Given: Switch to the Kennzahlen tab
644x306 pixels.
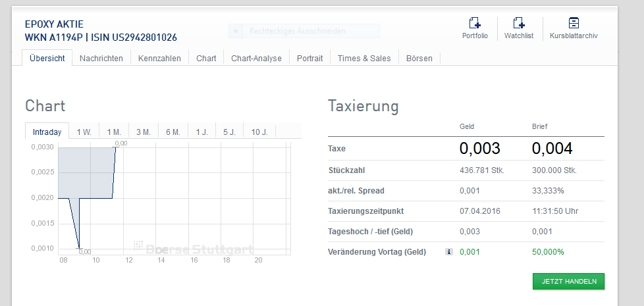Looking at the screenshot, I should [159, 59].
